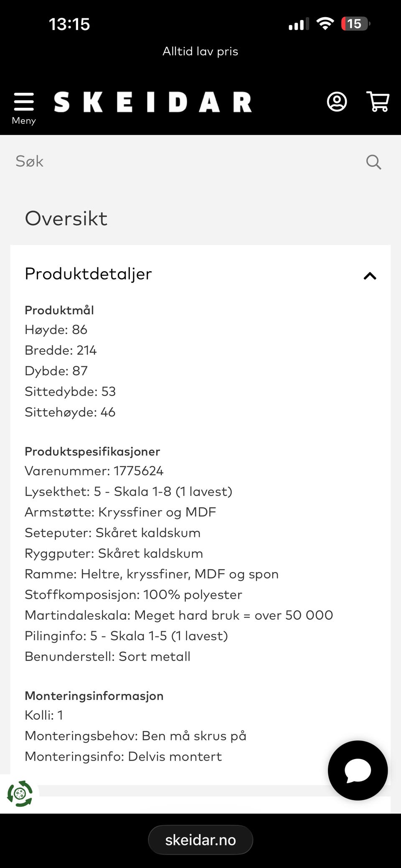Tap the magnifying glass search icon
Image resolution: width=401 pixels, height=868 pixels.
373,162
